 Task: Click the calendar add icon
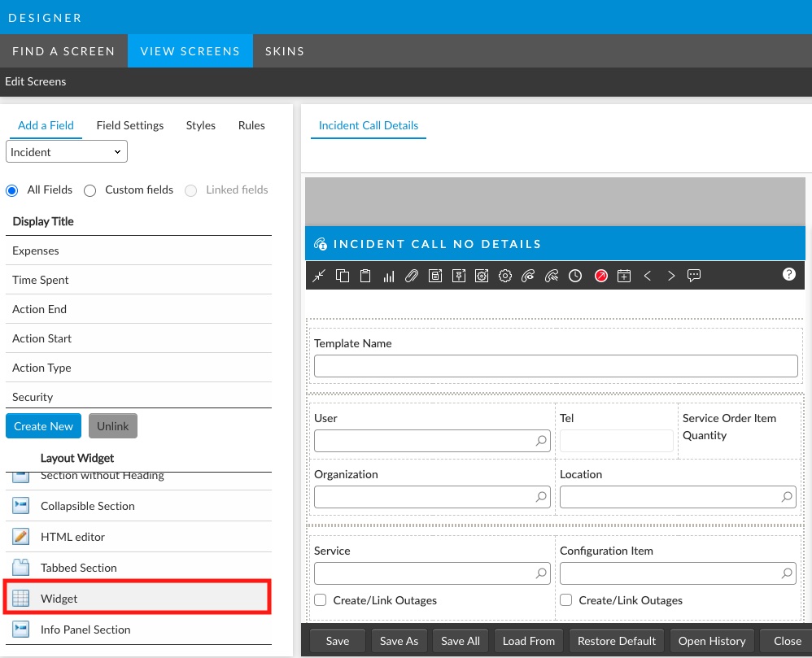point(624,276)
